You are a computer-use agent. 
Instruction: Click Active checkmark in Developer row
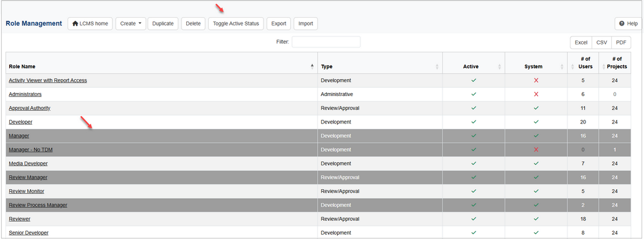(474, 122)
